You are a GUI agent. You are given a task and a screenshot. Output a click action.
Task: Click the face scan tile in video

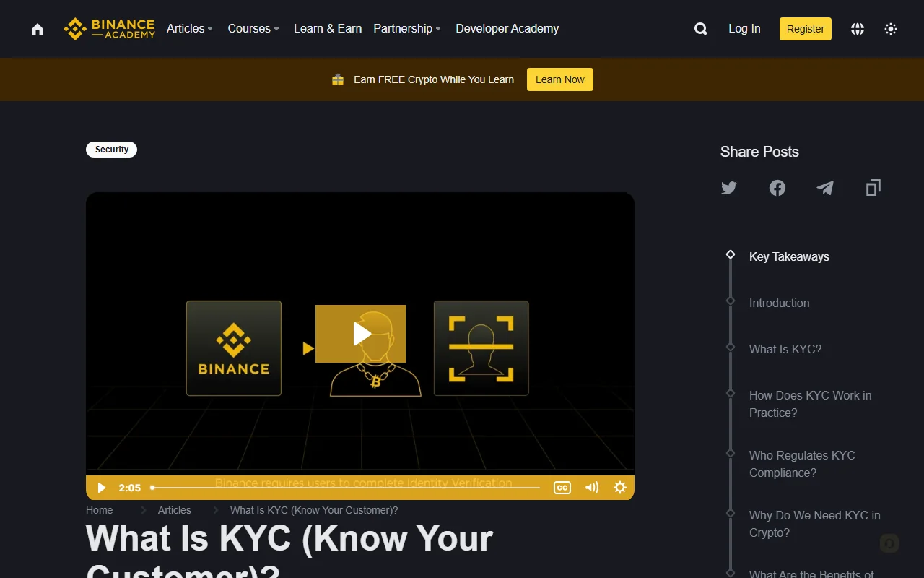pyautogui.click(x=481, y=348)
